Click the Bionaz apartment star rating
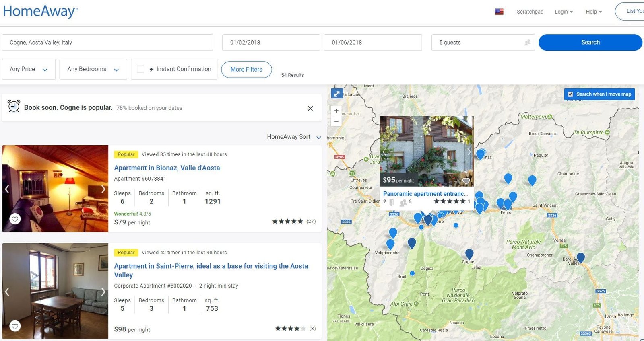Image resolution: width=644 pixels, height=341 pixels. [x=287, y=221]
